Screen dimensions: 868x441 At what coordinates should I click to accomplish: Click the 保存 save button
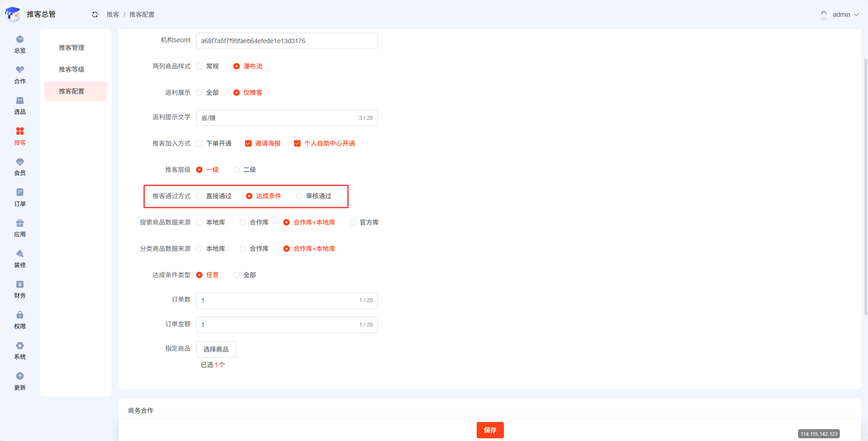pyautogui.click(x=490, y=430)
